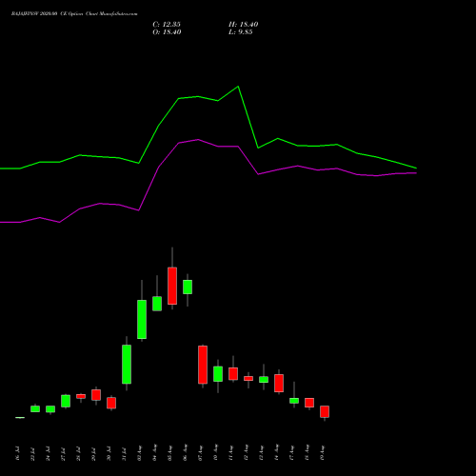Image resolution: width=476 pixels, height=476 pixels.
Task: Click the '17 Aug' date label
Action: tap(291, 453)
